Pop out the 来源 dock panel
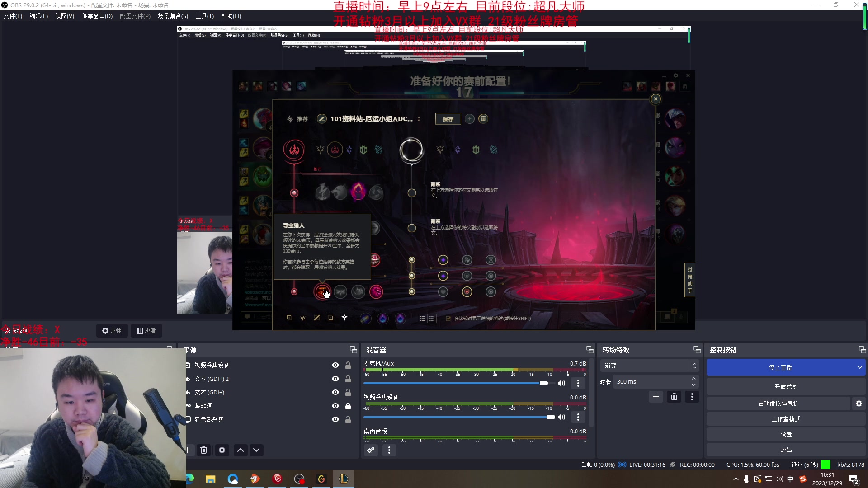The image size is (868, 488). tap(353, 350)
